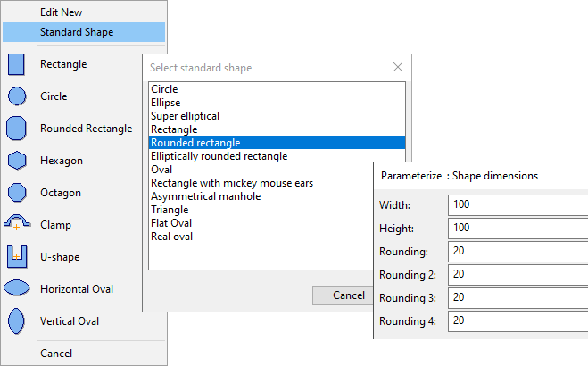Close the Select standard shape dialog

(398, 68)
